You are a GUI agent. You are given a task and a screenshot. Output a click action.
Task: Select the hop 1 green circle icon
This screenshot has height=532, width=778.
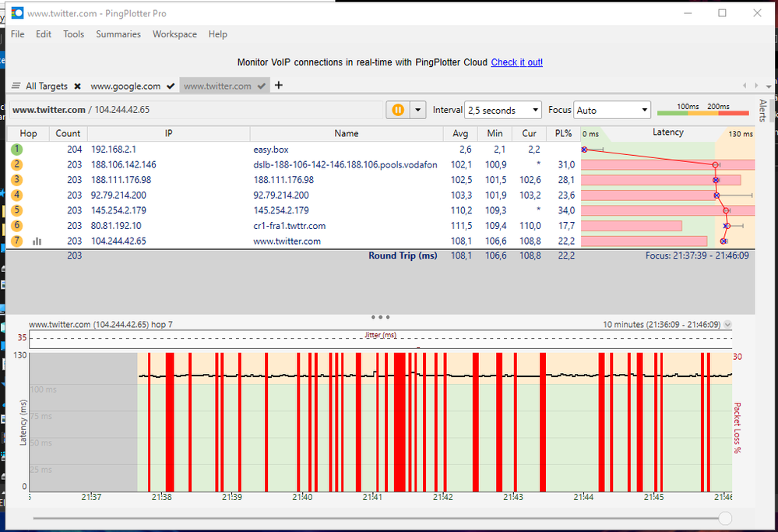coord(16,149)
